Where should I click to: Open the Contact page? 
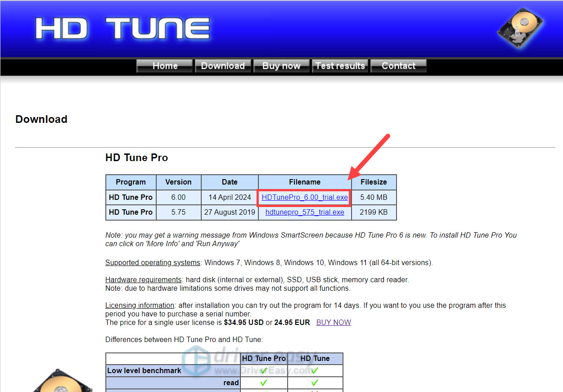coord(398,66)
